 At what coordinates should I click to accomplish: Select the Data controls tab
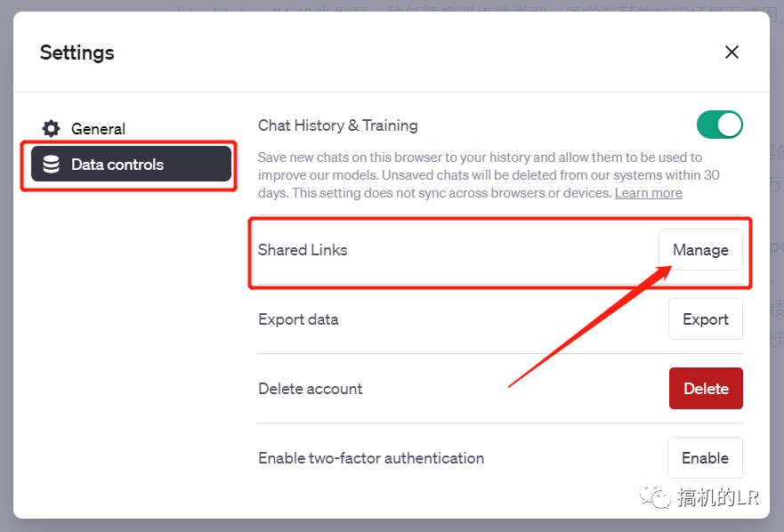pyautogui.click(x=131, y=165)
